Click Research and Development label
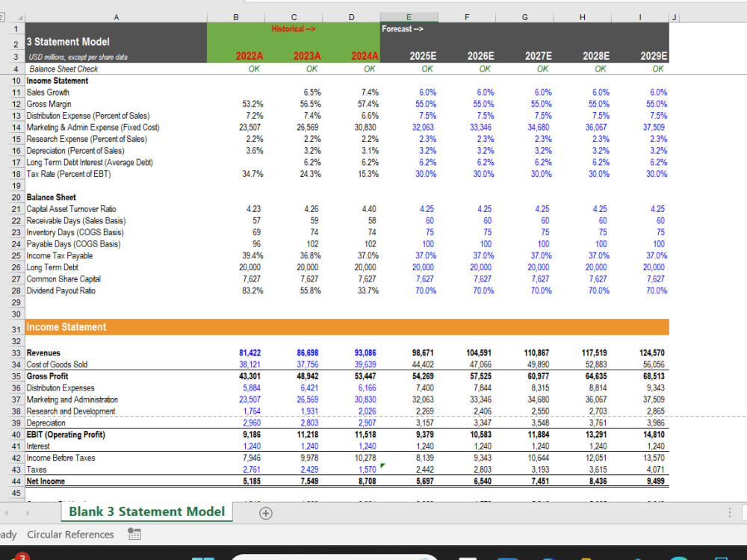747x560 pixels. (70, 411)
